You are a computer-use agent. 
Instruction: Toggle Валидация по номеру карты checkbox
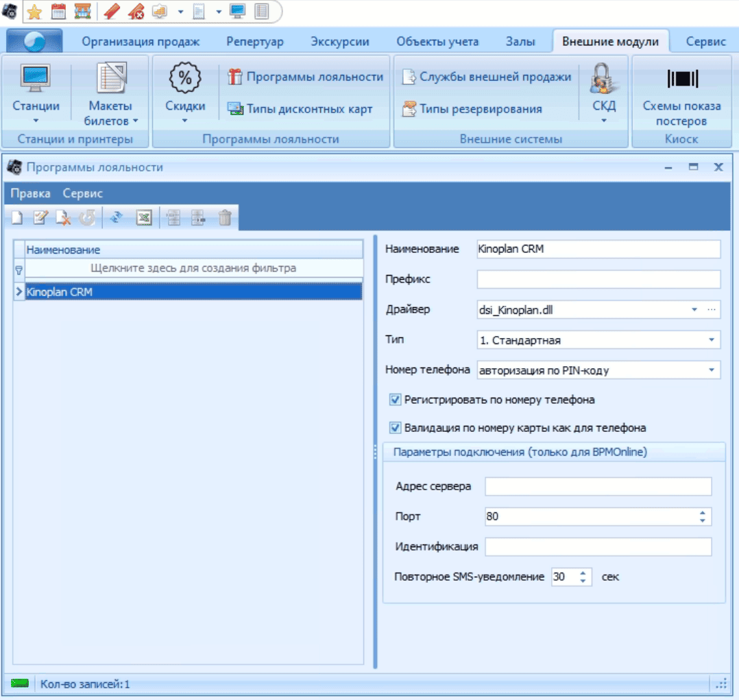395,428
